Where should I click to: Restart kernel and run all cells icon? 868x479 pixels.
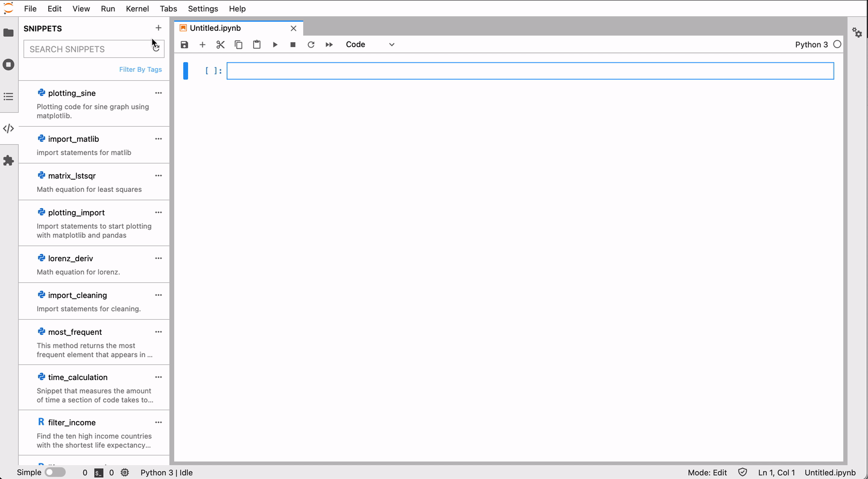(x=329, y=45)
